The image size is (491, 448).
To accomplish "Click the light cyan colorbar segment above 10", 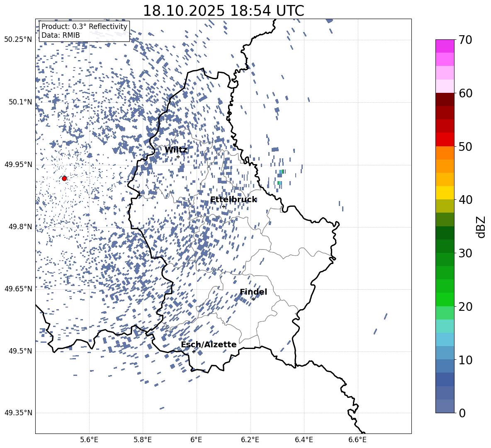I will click(445, 339).
